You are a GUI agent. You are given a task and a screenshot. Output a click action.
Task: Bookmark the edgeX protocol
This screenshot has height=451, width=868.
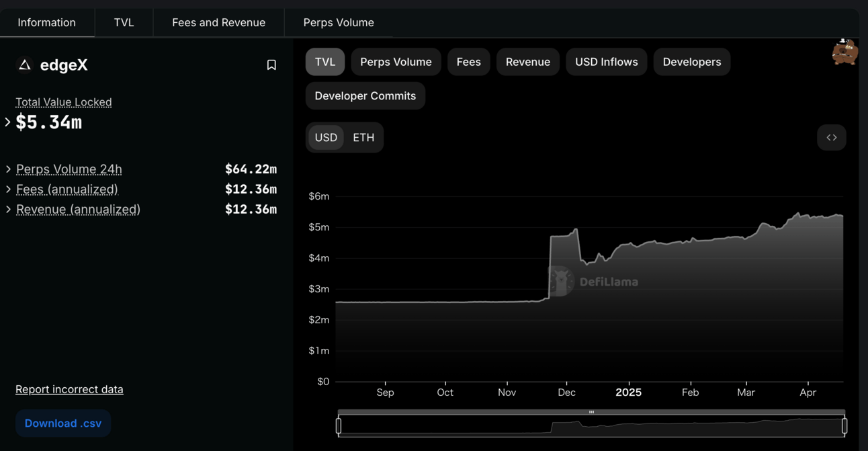point(271,65)
